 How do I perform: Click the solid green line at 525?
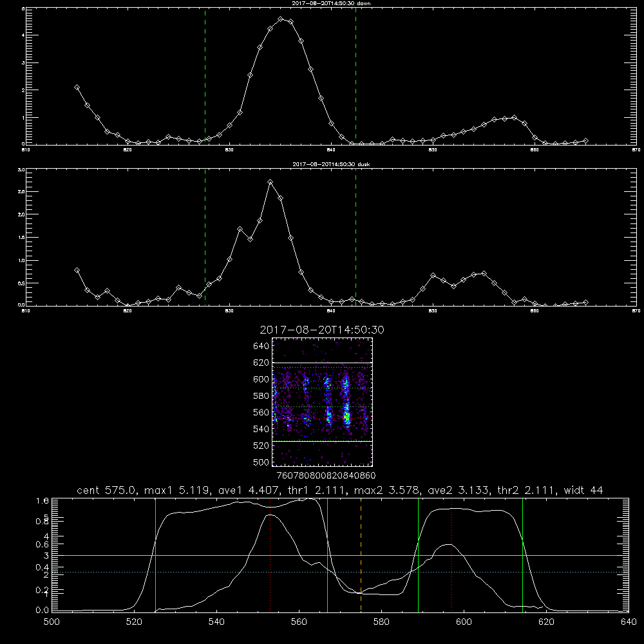click(155, 555)
